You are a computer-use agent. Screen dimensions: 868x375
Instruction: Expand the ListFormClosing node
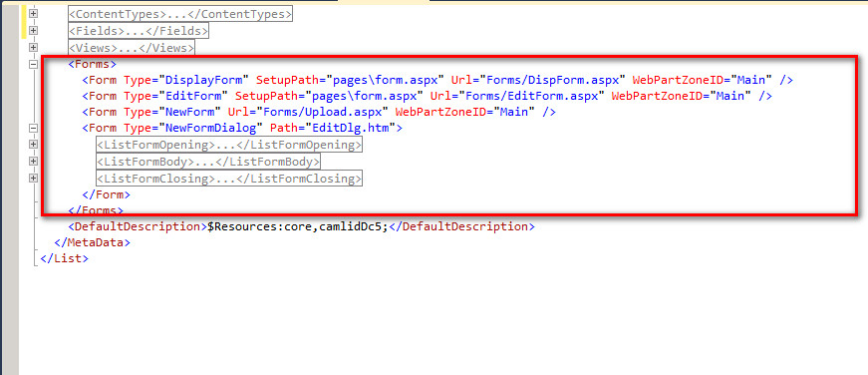click(33, 179)
